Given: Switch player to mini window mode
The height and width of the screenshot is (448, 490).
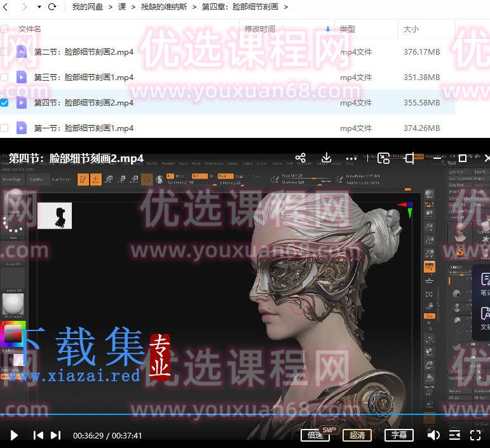Looking at the screenshot, I should (383, 158).
